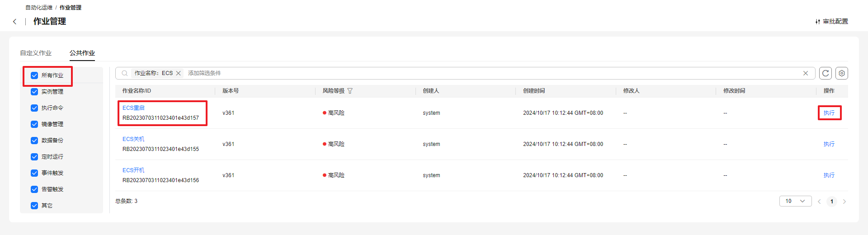Execute the ECS重启 job
This screenshot has width=868, height=235.
pos(829,113)
